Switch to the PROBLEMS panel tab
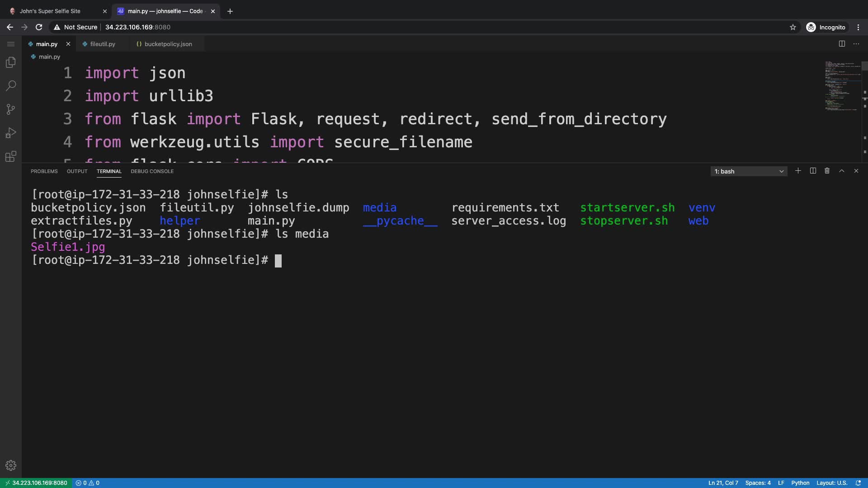This screenshot has height=488, width=868. pos(44,171)
